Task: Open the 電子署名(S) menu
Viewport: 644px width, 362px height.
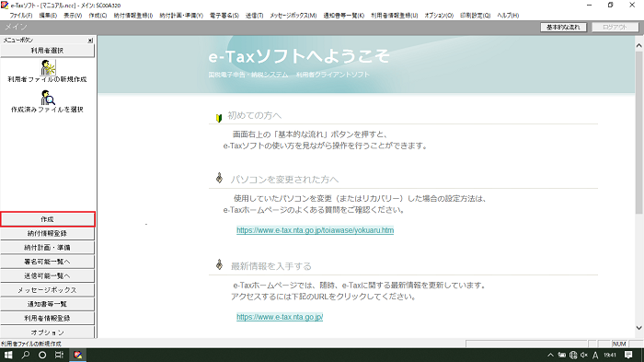Action: [x=224, y=16]
